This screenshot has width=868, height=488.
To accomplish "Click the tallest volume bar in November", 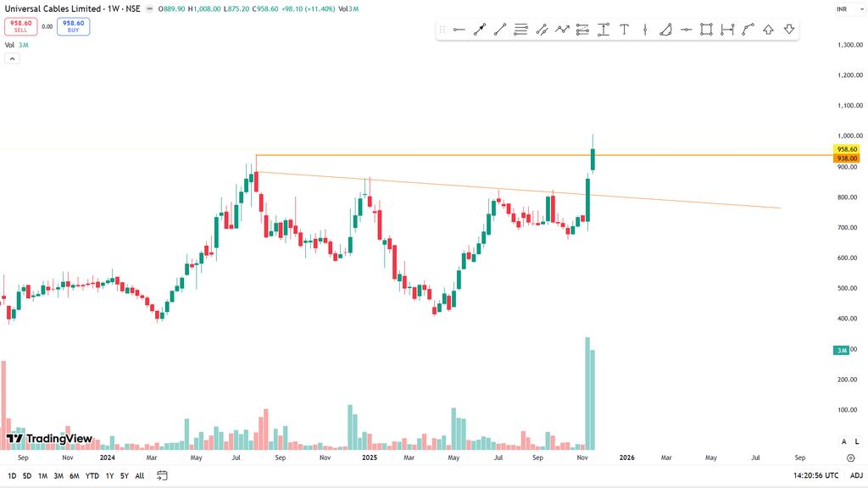I will 587,393.
